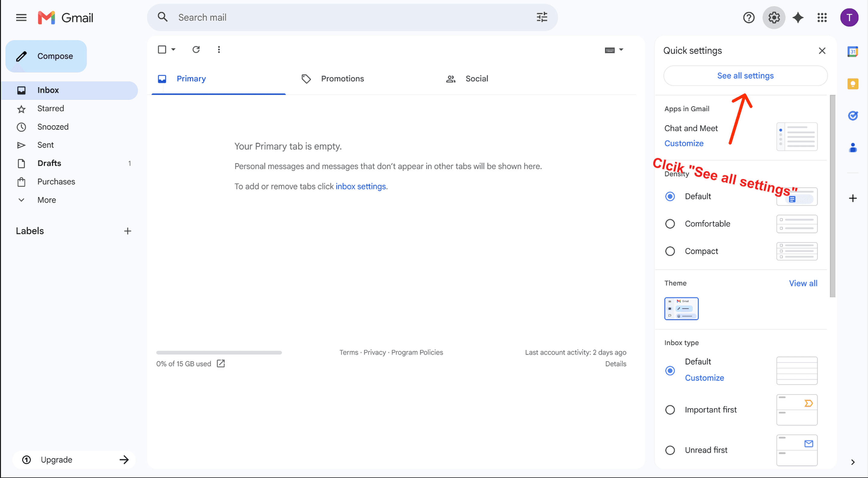Refresh the inbox
The height and width of the screenshot is (478, 868).
tap(196, 49)
